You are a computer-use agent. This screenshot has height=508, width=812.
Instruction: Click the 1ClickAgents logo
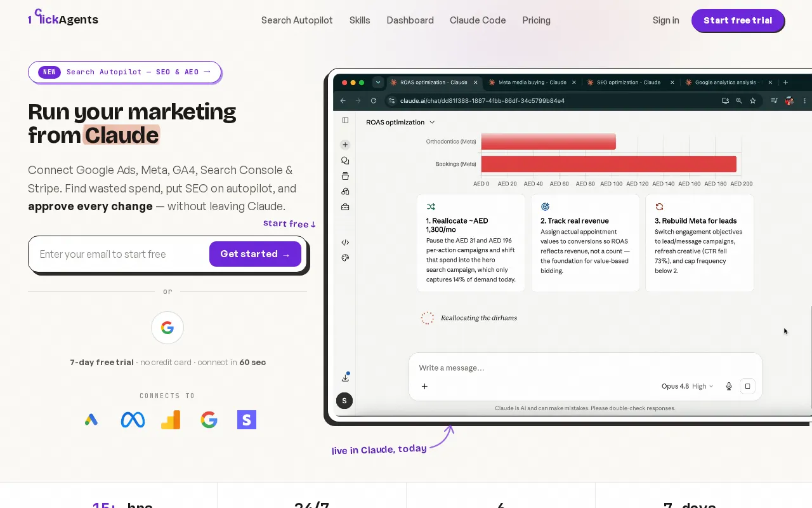tap(63, 18)
